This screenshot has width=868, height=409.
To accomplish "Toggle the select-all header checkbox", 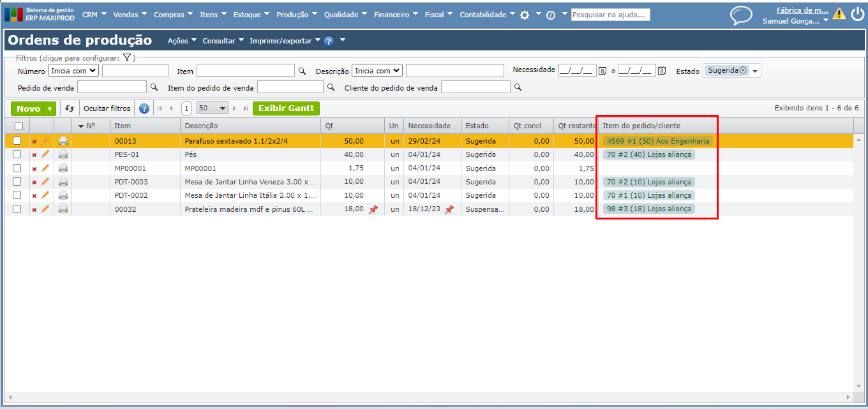I will pyautogui.click(x=19, y=126).
